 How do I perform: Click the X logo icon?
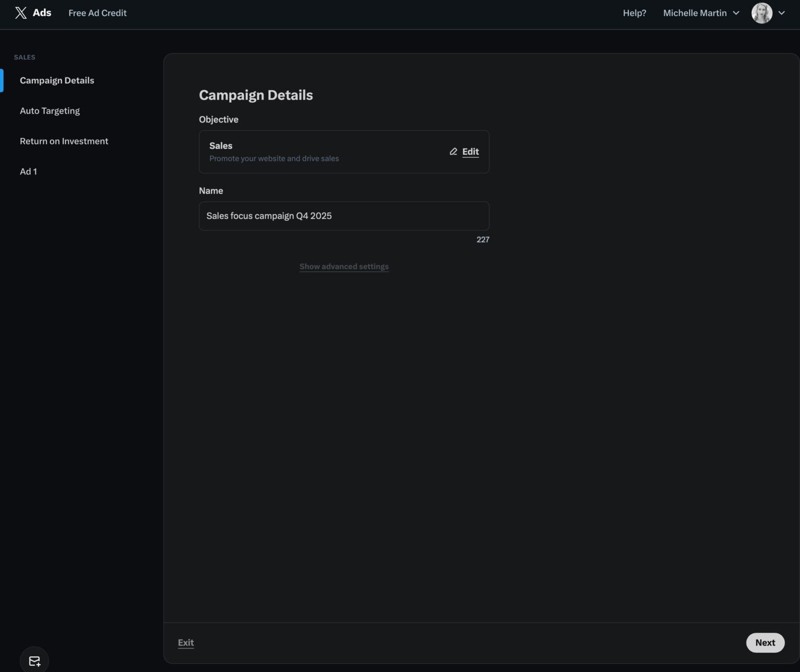(21, 13)
